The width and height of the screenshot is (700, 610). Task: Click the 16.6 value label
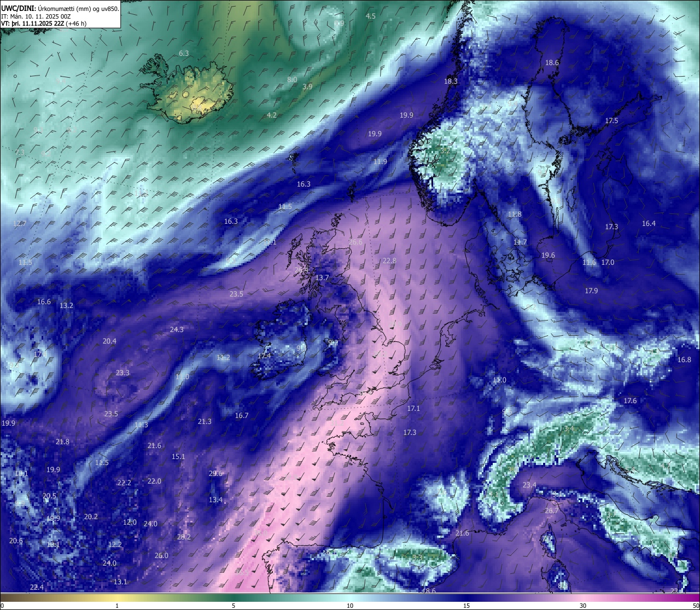pos(44,301)
